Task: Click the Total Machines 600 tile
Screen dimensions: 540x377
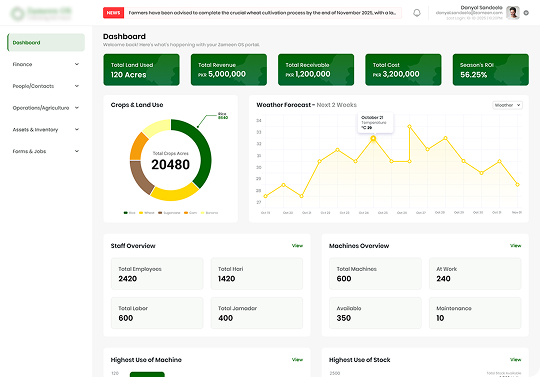Action: coord(375,274)
